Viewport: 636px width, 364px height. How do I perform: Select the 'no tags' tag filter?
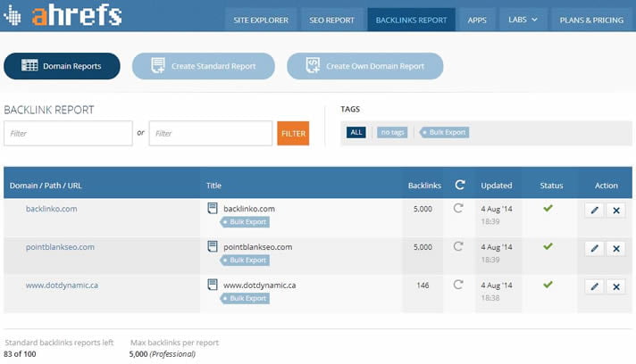click(392, 132)
